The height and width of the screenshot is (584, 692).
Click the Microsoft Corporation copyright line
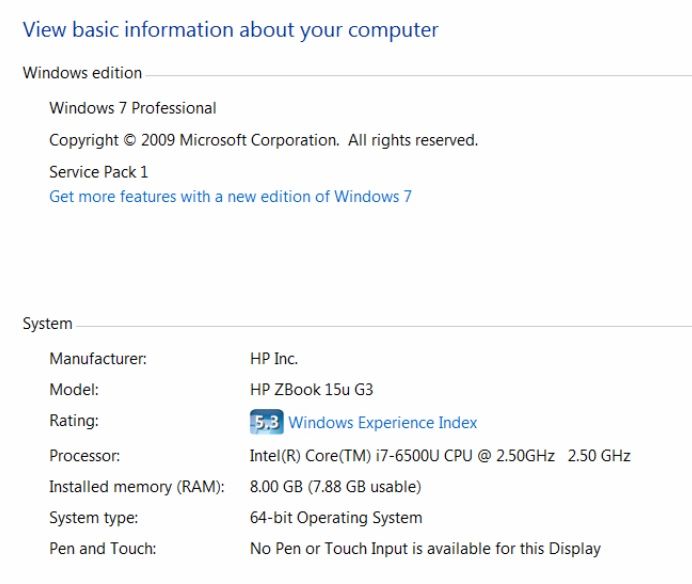(263, 140)
